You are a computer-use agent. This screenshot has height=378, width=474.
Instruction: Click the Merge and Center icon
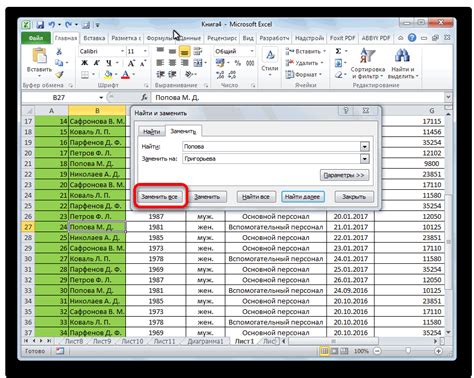click(198, 63)
